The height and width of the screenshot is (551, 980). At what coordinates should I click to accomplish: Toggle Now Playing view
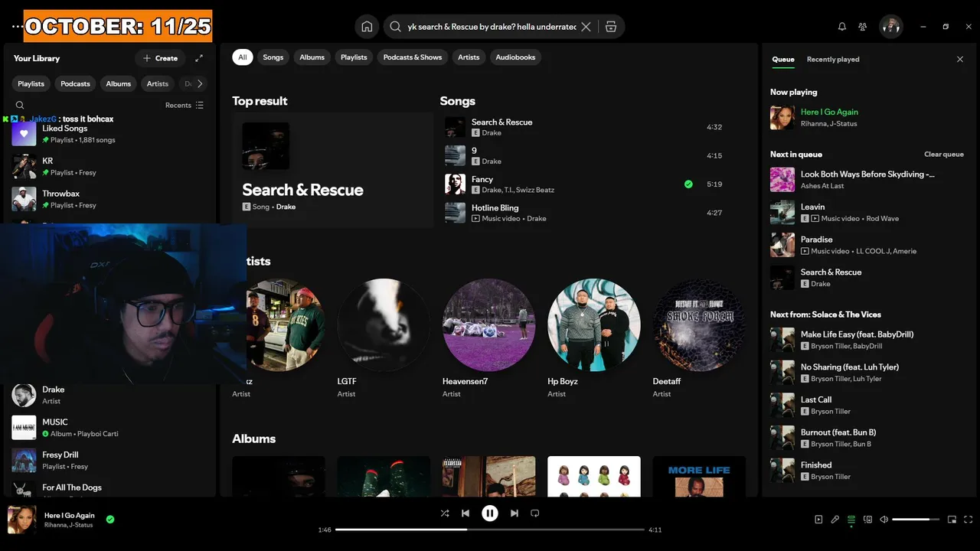point(818,520)
